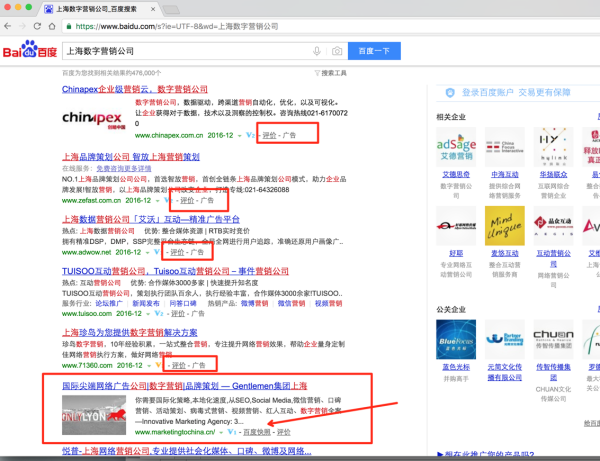This screenshot has width=600, height=461.
Task: Click 视频营销 product link
Action: point(328,303)
